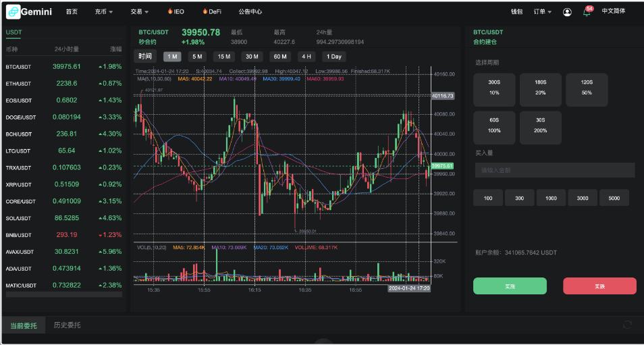Viewport: 644px width, 345px height.
Task: Click the refresh icon in orders panel
Action: [627, 325]
